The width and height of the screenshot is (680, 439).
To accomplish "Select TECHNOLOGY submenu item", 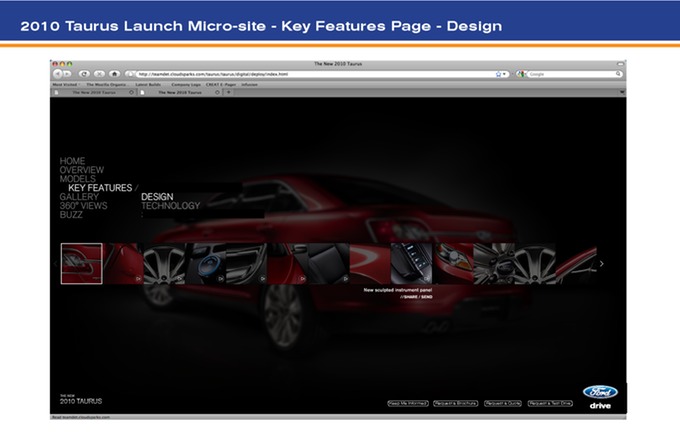I will 170,206.
